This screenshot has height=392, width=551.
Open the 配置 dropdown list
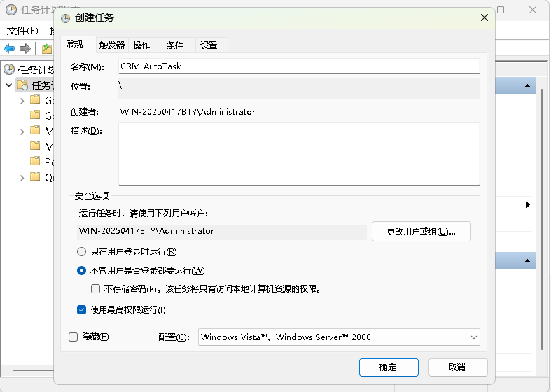point(339,337)
